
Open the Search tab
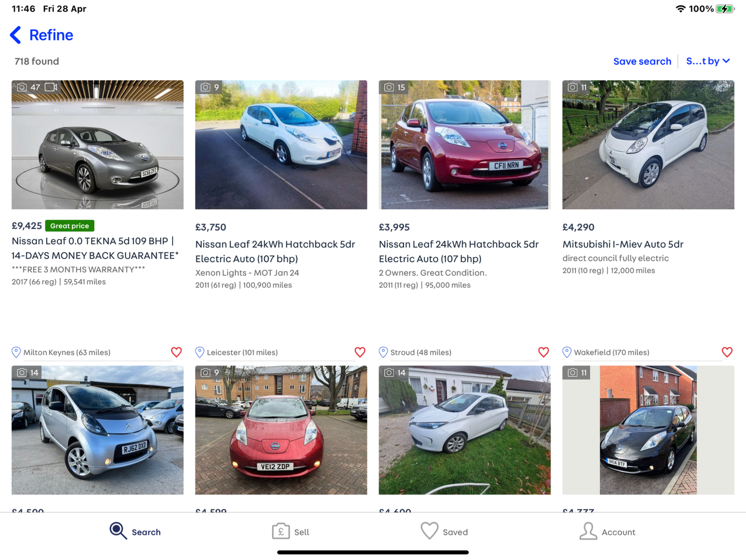tap(135, 531)
